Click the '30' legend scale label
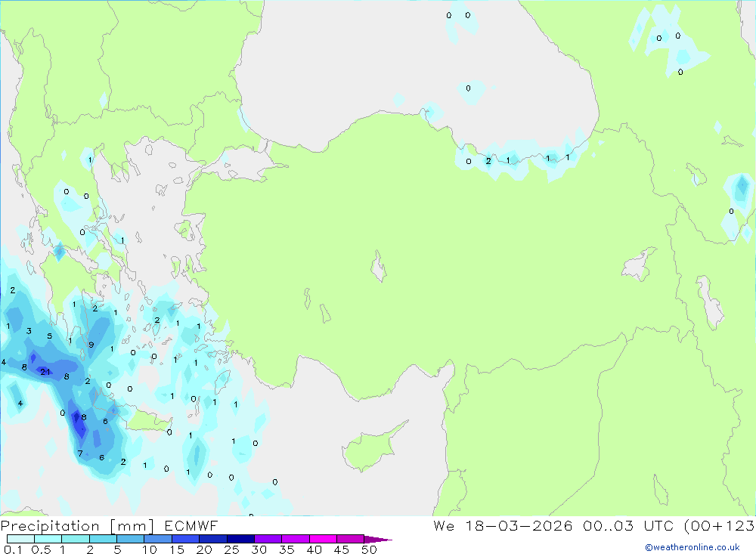Screen dimensions: 756x554 pyautogui.click(x=259, y=549)
